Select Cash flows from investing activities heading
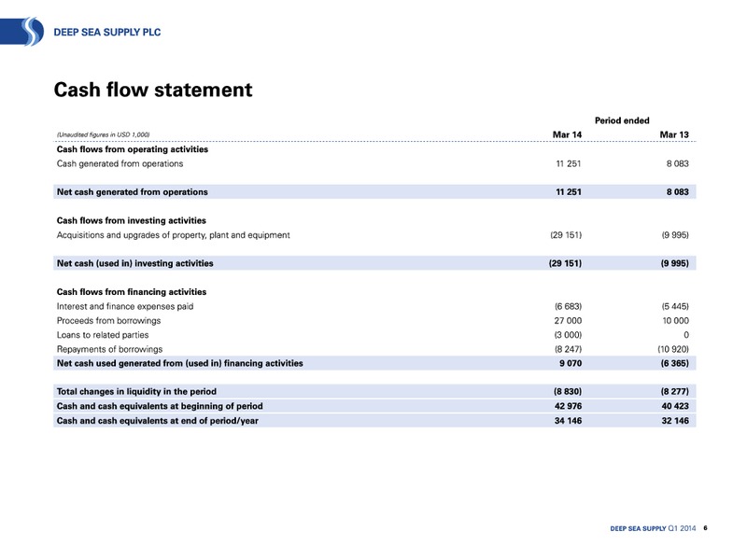Image resolution: width=747 pixels, height=560 pixels. [132, 220]
